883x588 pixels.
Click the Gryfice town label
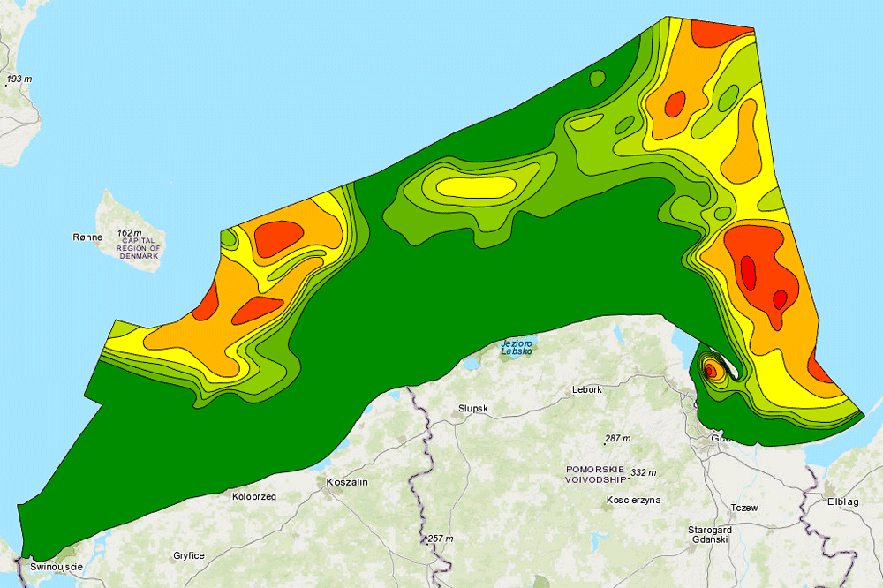pyautogui.click(x=189, y=556)
